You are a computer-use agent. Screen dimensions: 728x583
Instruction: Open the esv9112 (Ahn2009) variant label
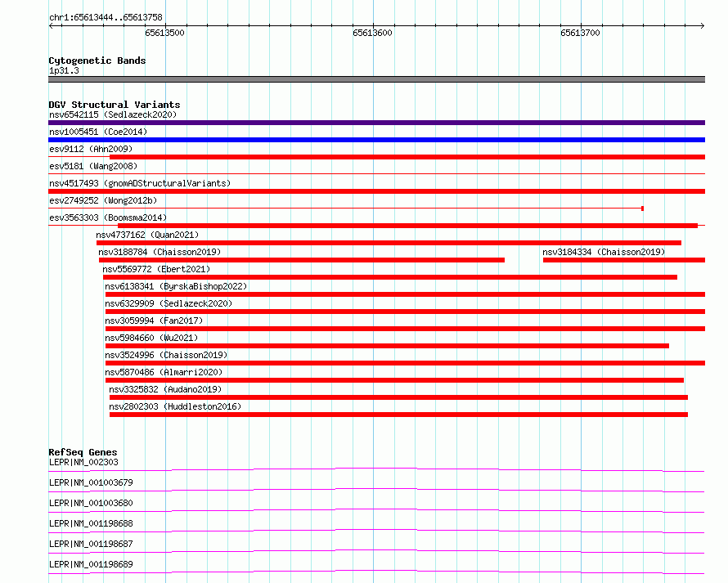coord(91,149)
